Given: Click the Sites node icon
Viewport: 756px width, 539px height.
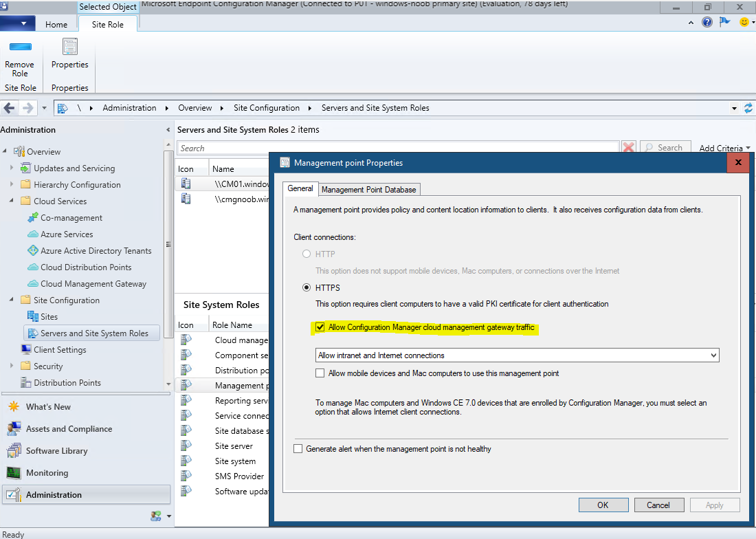Looking at the screenshot, I should 33,316.
